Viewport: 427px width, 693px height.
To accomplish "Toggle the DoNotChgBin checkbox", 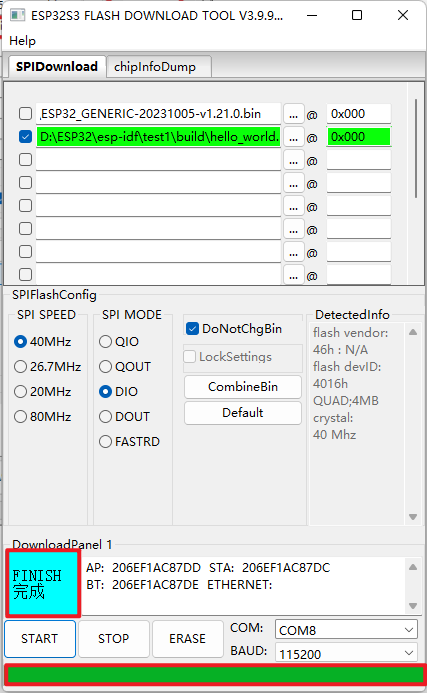I will (x=192, y=329).
